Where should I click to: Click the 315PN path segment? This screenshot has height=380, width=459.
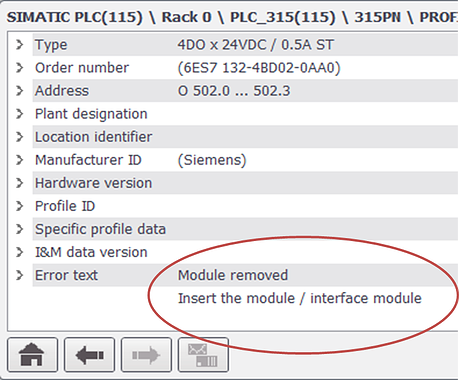pos(377,17)
